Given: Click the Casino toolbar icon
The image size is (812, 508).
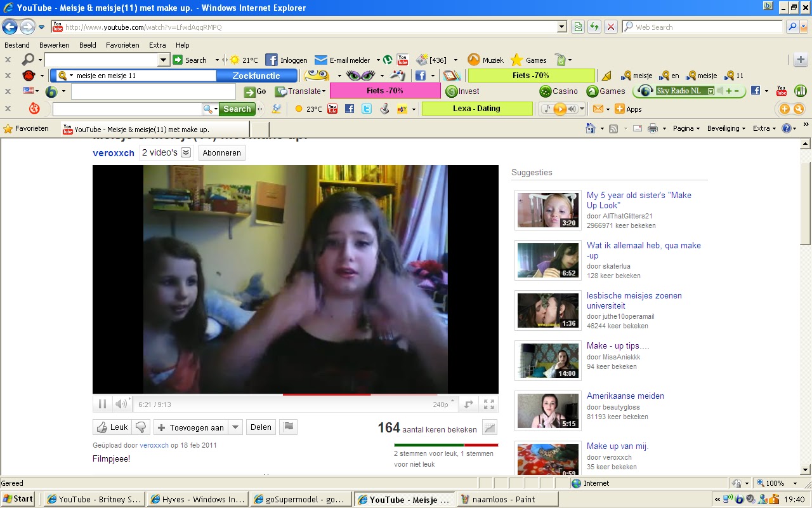Looking at the screenshot, I should pos(559,91).
